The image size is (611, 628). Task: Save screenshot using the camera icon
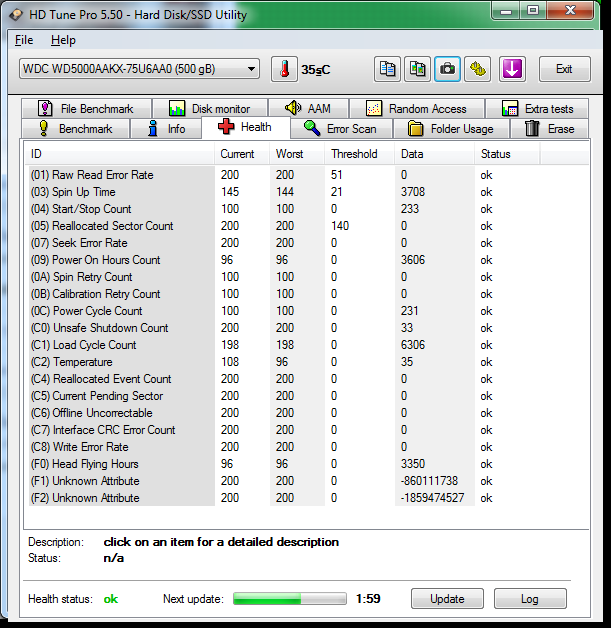447,69
